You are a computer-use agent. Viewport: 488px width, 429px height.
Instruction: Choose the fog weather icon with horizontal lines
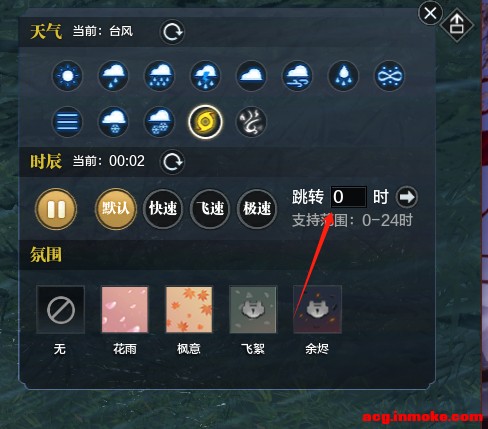coord(67,122)
